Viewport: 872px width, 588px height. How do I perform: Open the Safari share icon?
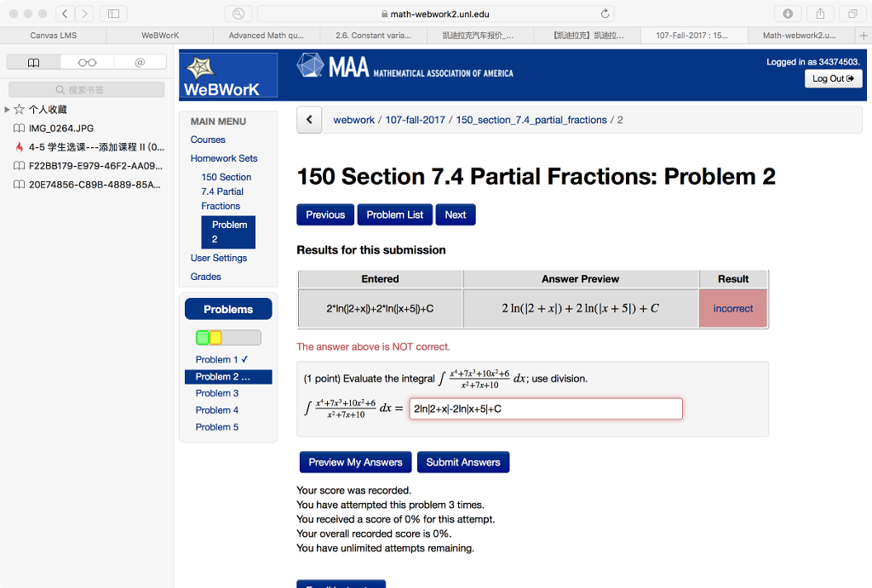[820, 14]
